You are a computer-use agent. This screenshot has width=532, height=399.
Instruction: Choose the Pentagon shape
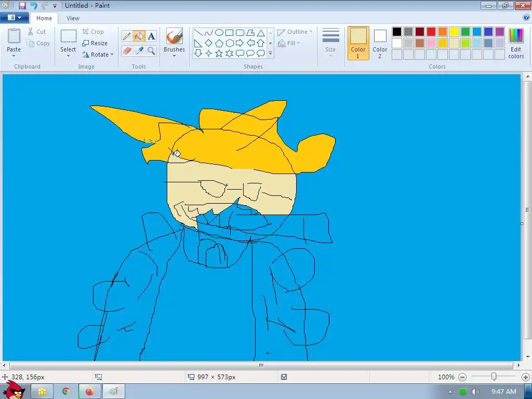(x=219, y=43)
